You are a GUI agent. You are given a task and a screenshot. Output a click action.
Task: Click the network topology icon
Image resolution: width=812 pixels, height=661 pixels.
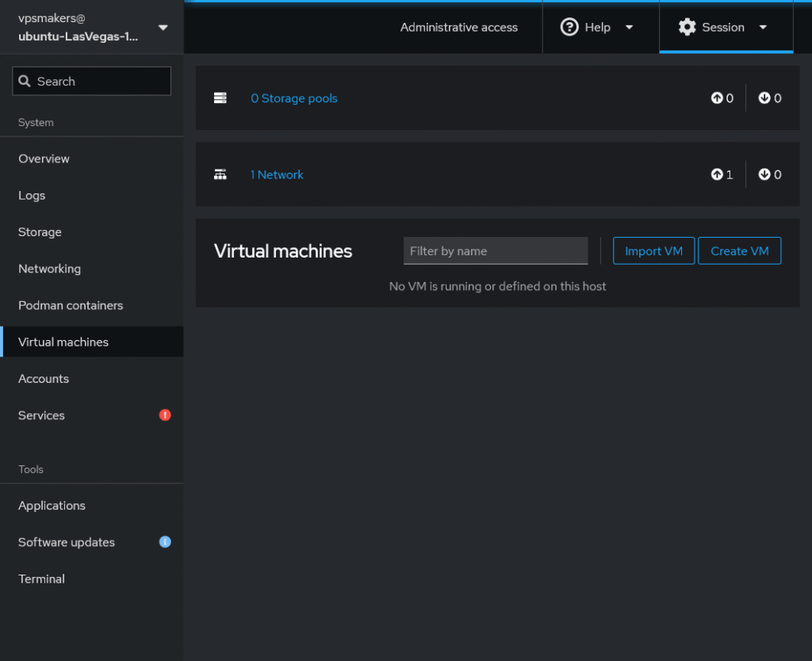coord(220,174)
